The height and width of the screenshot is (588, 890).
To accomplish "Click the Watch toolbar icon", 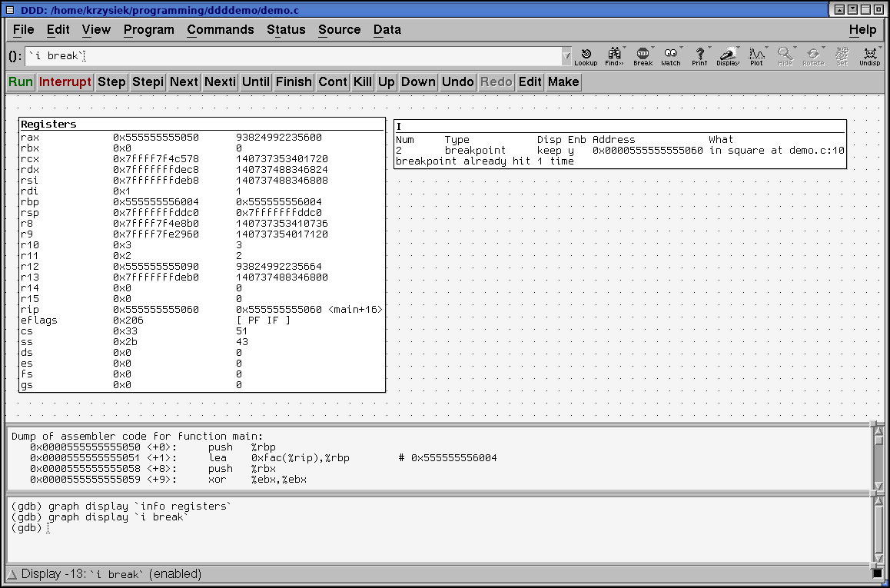I will pos(671,56).
